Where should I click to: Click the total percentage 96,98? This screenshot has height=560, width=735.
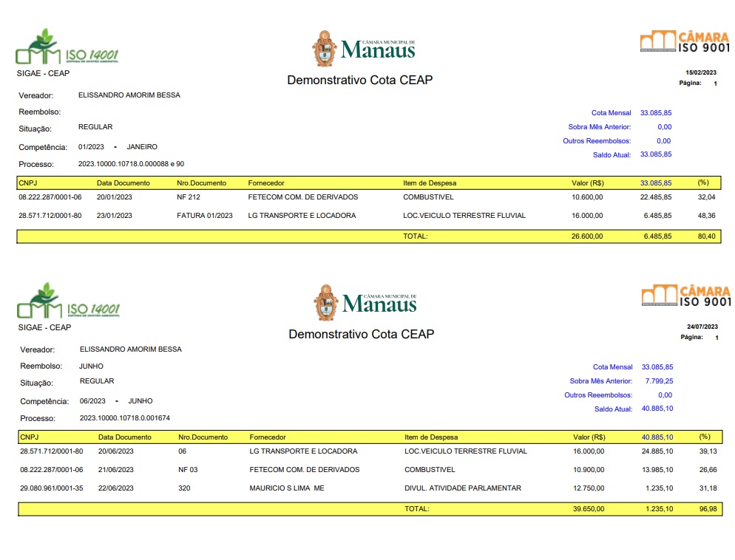708,509
